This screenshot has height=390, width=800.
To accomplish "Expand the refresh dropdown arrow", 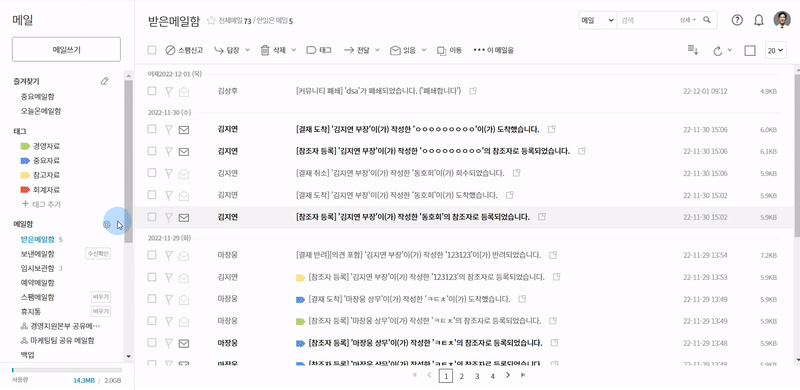I will tap(730, 50).
